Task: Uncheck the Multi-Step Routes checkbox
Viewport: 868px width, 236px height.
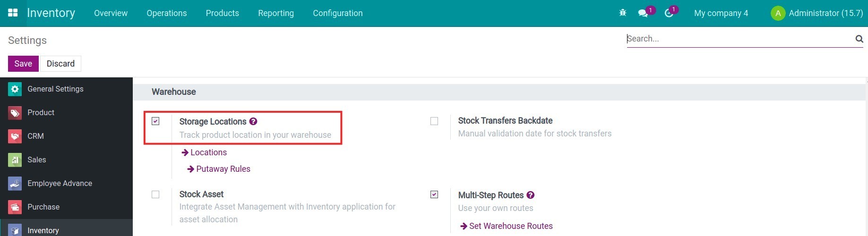Action: pos(434,194)
